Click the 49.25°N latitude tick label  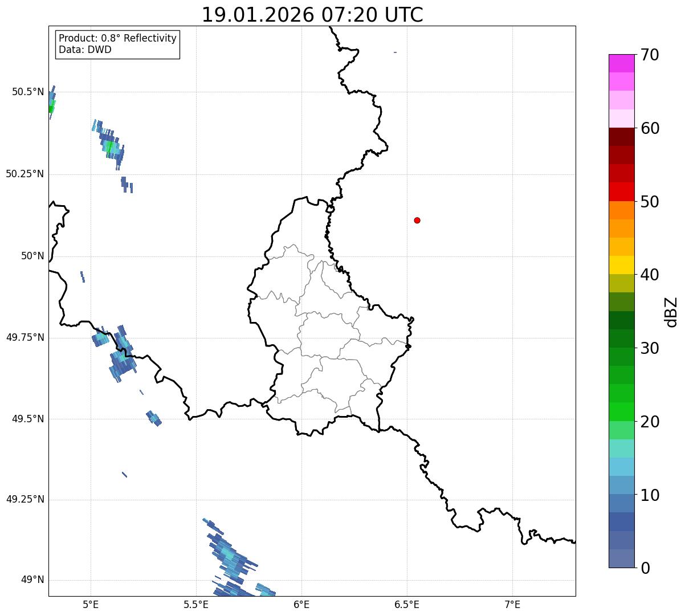click(x=25, y=499)
